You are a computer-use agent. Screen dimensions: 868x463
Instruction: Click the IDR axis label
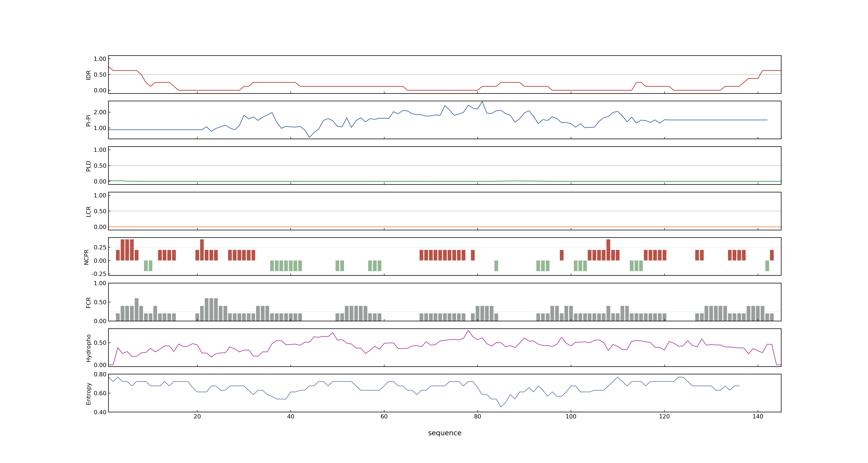pyautogui.click(x=89, y=75)
